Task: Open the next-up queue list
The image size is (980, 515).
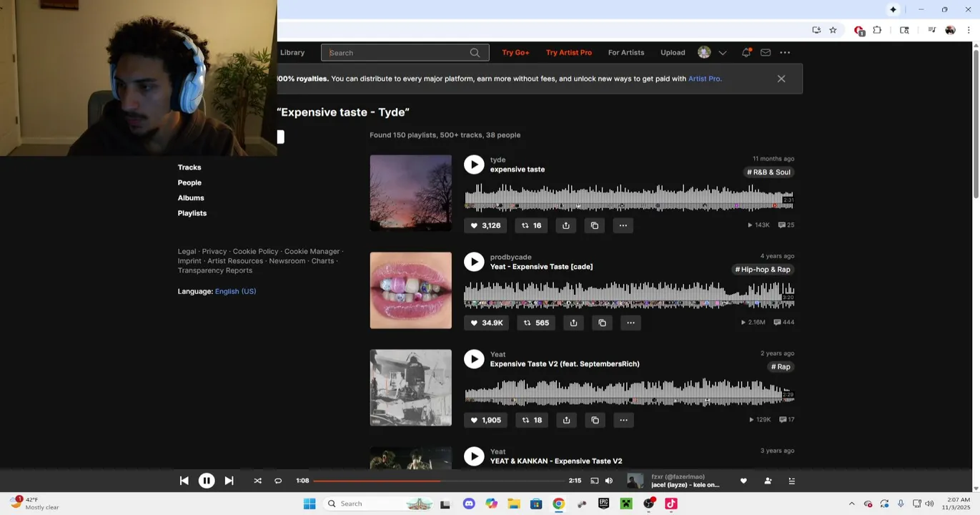Action: (x=791, y=481)
